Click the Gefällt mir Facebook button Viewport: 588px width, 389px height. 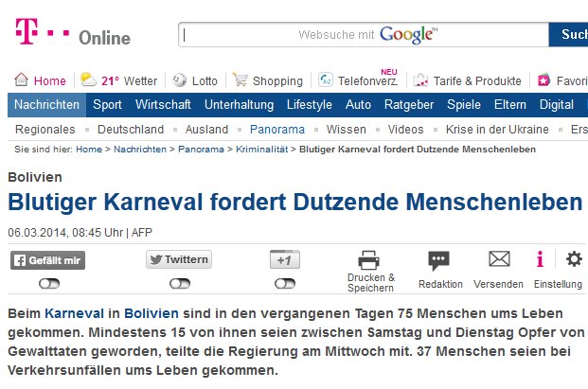pyautogui.click(x=47, y=260)
